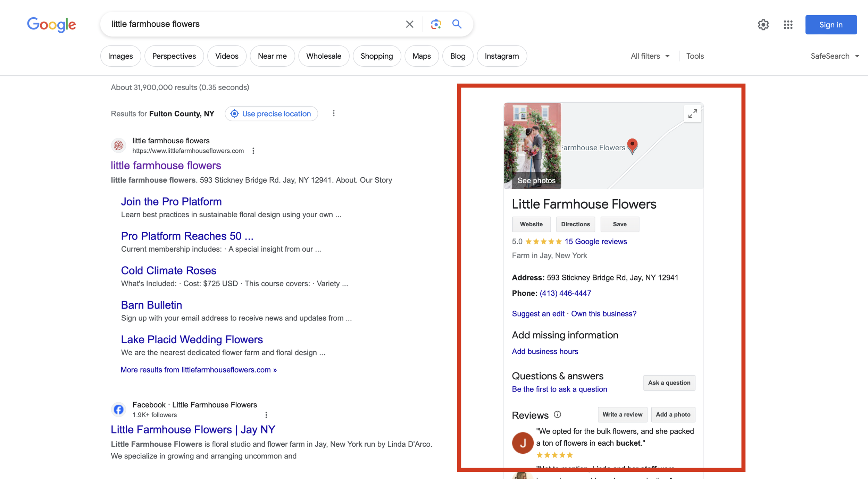This screenshot has width=868, height=479.
Task: Open the SafeSearch dropdown
Action: pyautogui.click(x=834, y=56)
